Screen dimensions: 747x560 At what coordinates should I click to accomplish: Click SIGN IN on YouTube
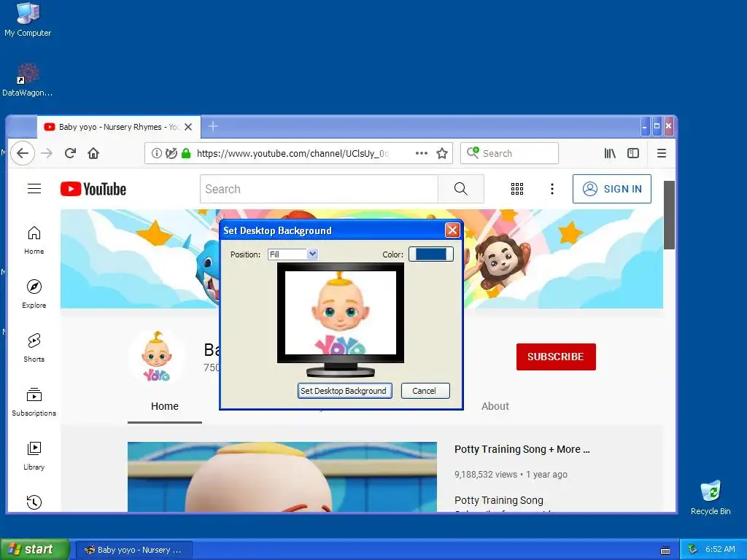point(612,189)
